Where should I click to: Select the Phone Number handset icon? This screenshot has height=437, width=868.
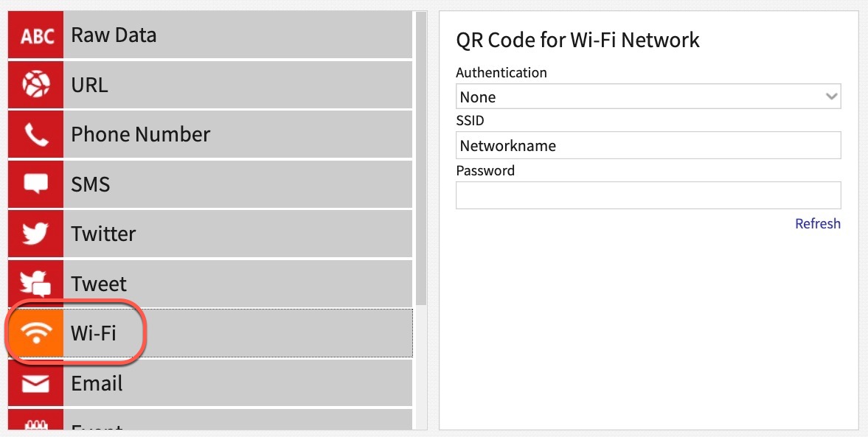[x=35, y=134]
